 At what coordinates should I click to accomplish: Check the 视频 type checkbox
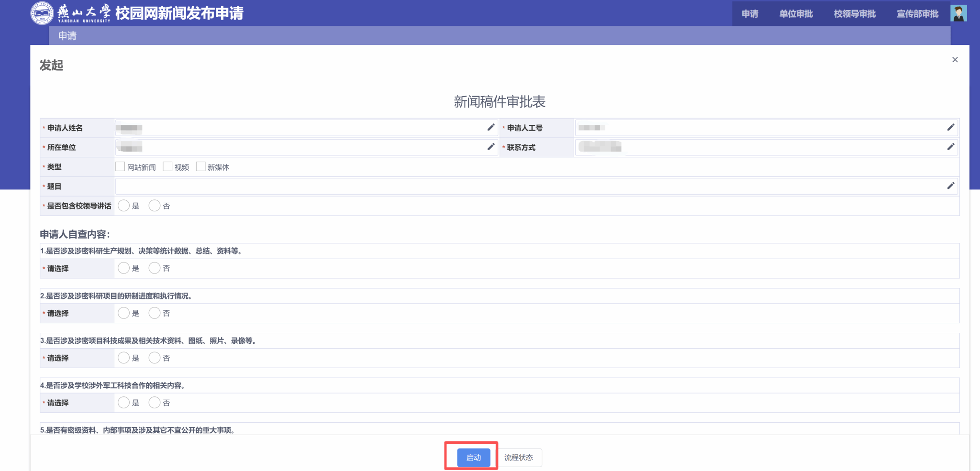point(167,166)
